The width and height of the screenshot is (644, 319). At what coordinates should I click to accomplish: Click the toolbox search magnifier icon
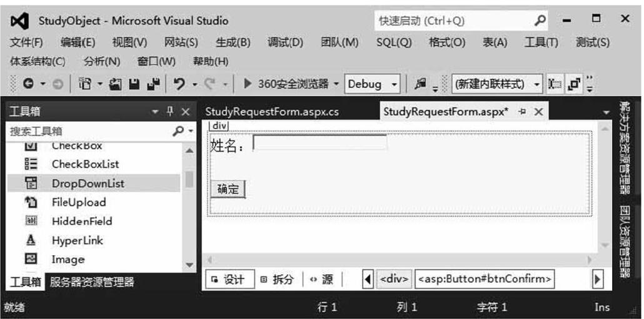[178, 131]
